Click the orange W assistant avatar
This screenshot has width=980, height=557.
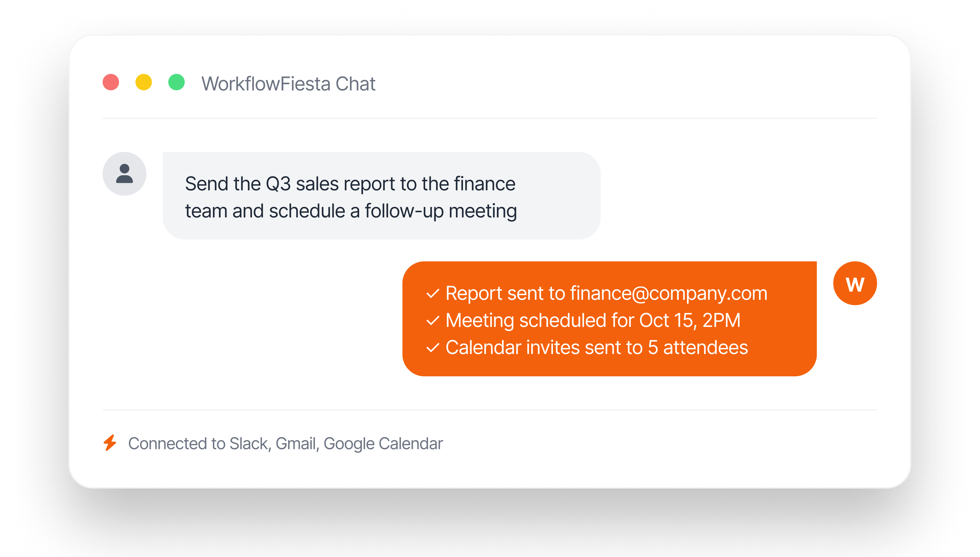coord(855,283)
